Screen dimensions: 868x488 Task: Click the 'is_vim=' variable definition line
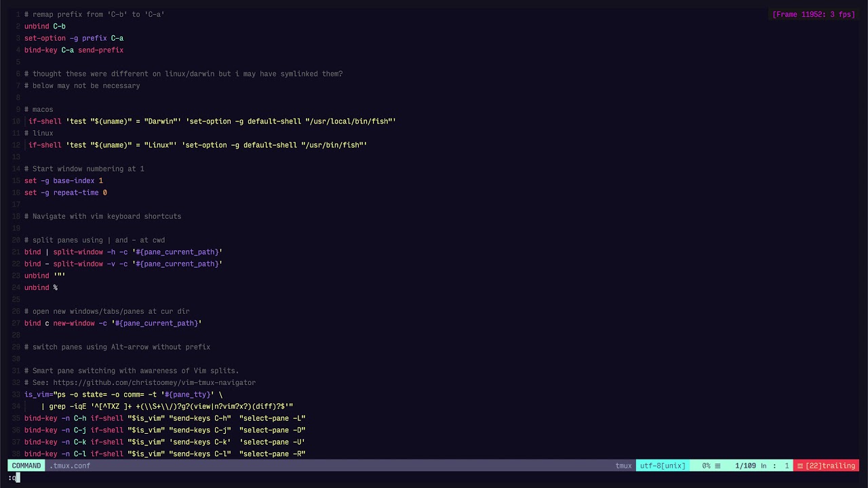click(123, 394)
